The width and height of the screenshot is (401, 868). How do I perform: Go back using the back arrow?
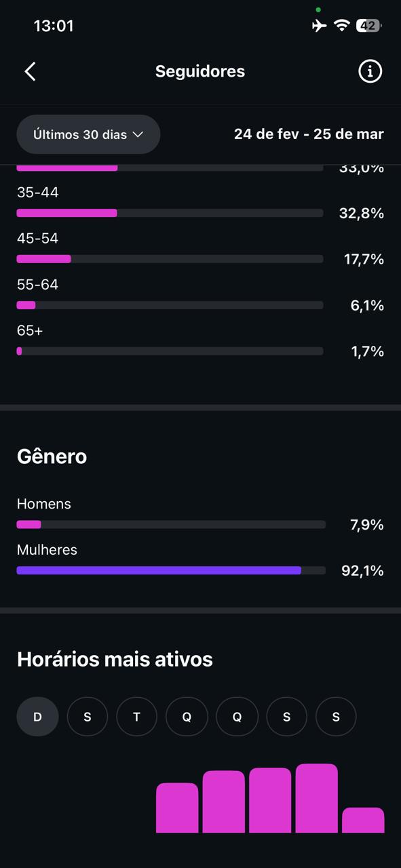30,71
